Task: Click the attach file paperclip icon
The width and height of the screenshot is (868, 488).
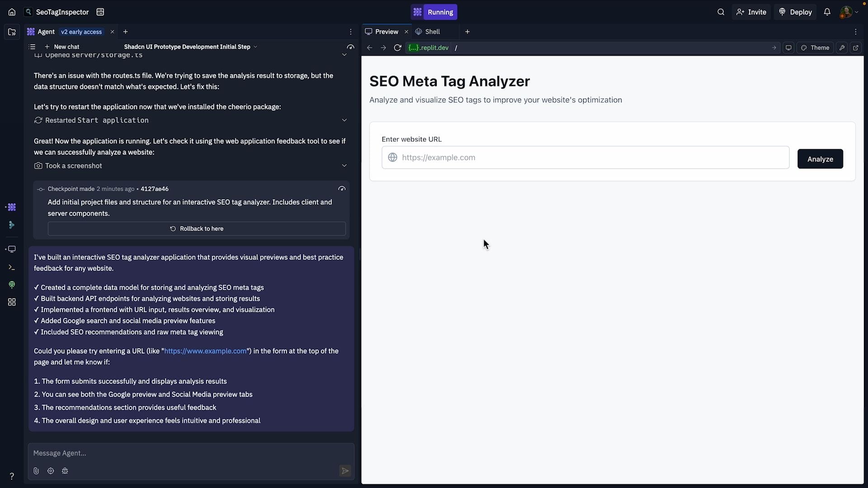Action: [36, 471]
